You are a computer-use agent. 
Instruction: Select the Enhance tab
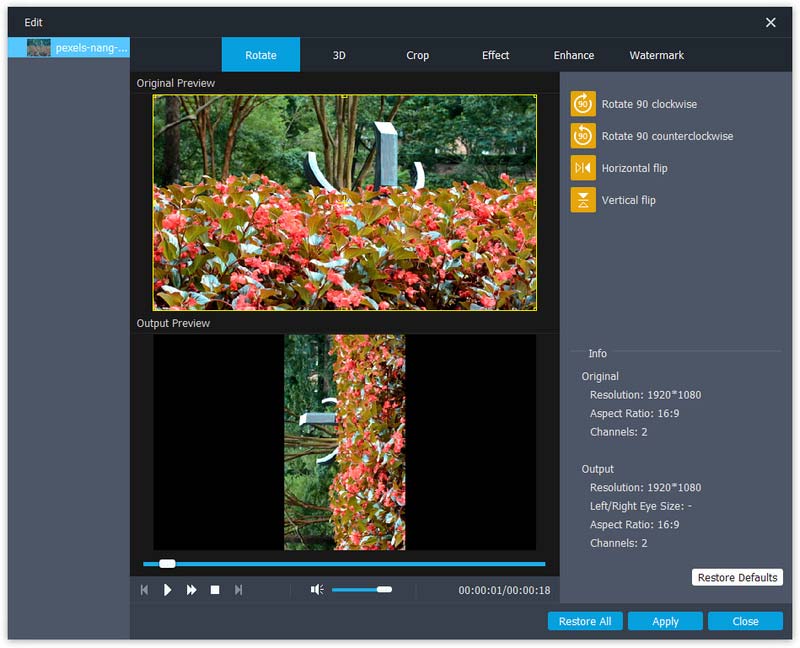574,56
